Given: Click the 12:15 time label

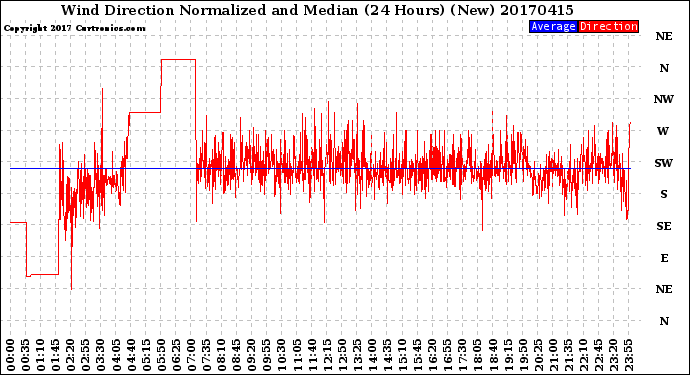Looking at the screenshot, I should (327, 355).
